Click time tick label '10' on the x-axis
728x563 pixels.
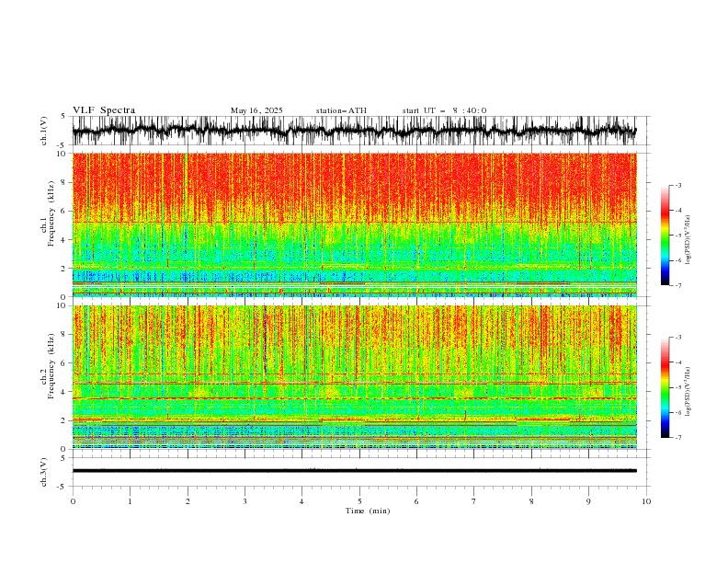(x=646, y=501)
